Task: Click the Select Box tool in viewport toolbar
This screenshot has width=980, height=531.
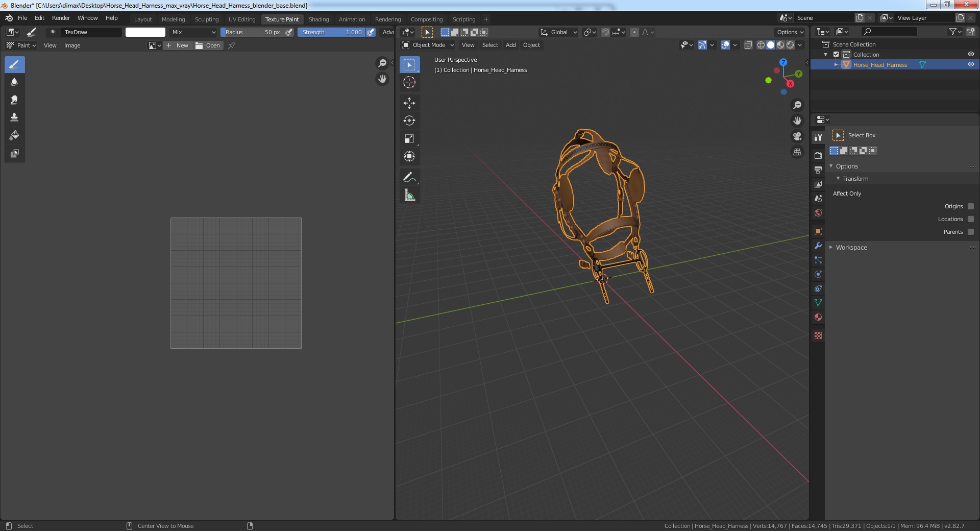Action: point(409,65)
